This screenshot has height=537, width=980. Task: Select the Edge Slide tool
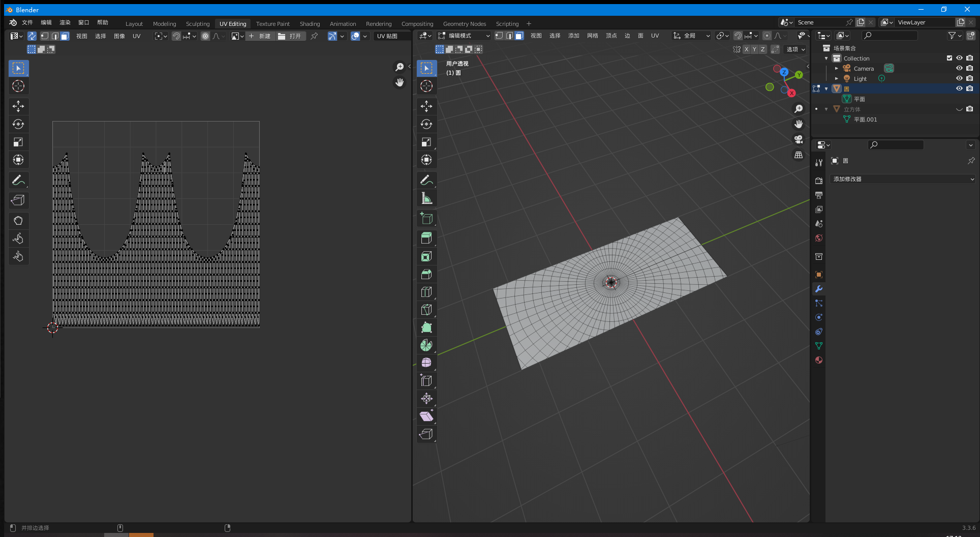click(x=426, y=381)
